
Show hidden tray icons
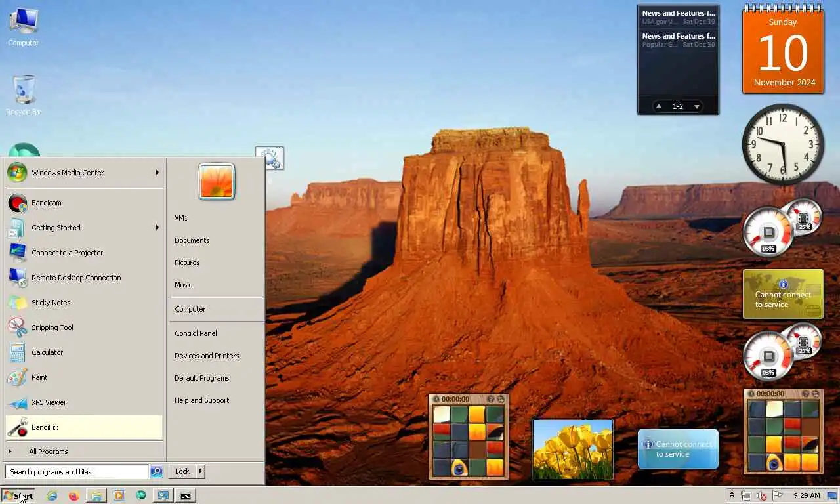(x=731, y=495)
